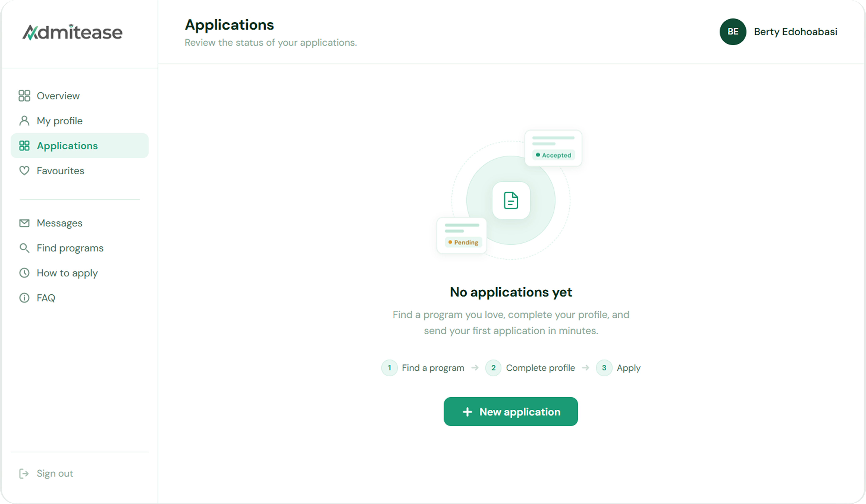Click the How to apply clock icon

coord(24,273)
